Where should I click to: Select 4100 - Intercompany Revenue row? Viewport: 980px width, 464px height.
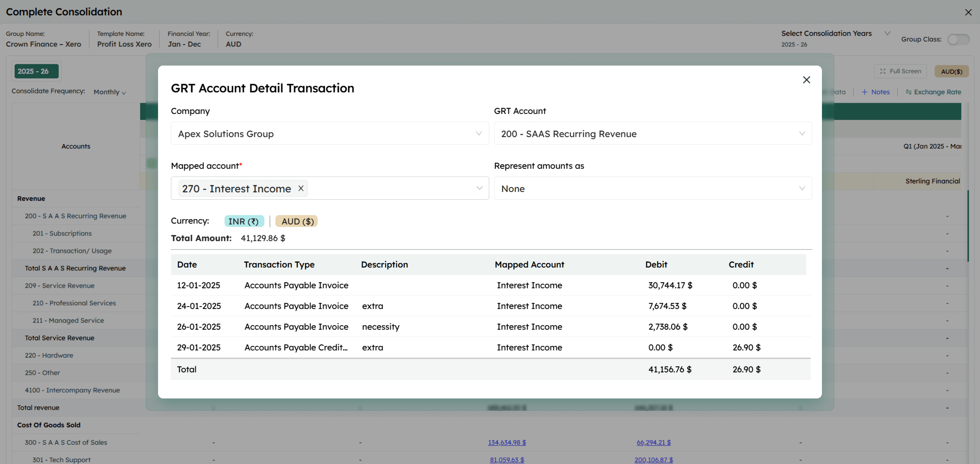[x=72, y=390]
